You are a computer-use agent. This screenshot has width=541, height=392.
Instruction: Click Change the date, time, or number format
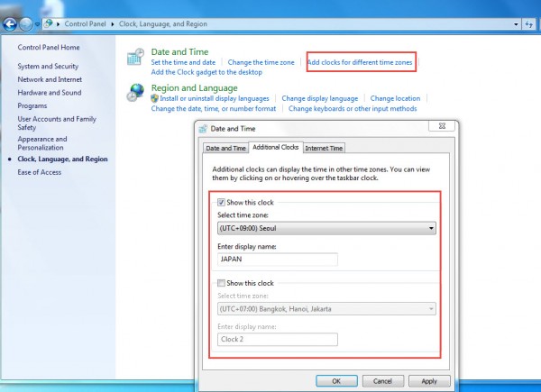(214, 109)
